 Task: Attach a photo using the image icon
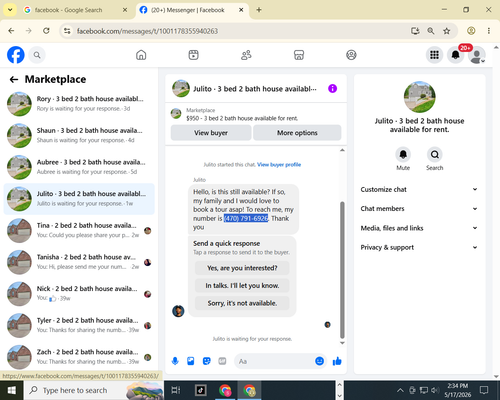(x=191, y=361)
